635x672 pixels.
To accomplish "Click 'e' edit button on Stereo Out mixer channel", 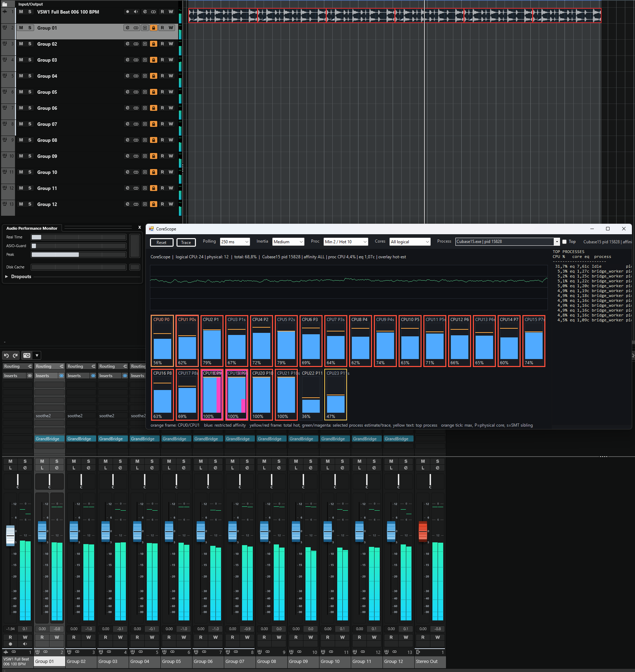I will pos(438,468).
